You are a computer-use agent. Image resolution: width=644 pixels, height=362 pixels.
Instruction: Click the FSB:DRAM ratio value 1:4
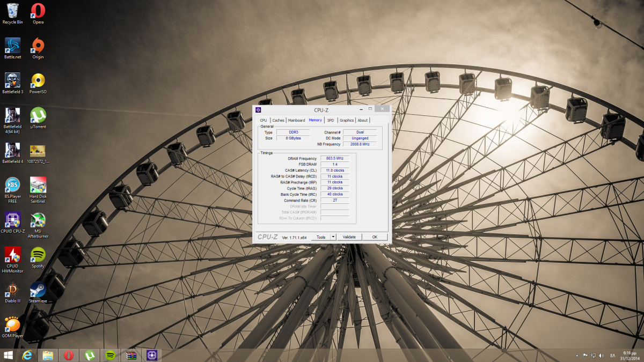(x=335, y=164)
